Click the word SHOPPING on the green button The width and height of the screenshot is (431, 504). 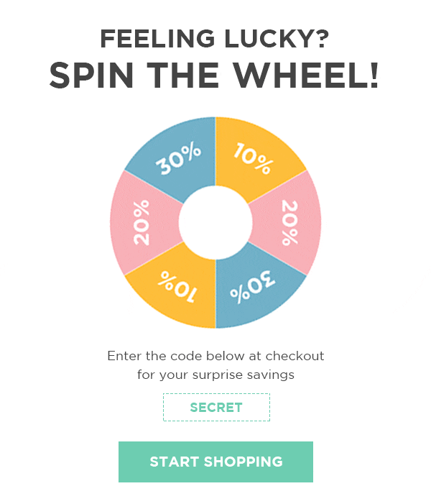(x=243, y=462)
